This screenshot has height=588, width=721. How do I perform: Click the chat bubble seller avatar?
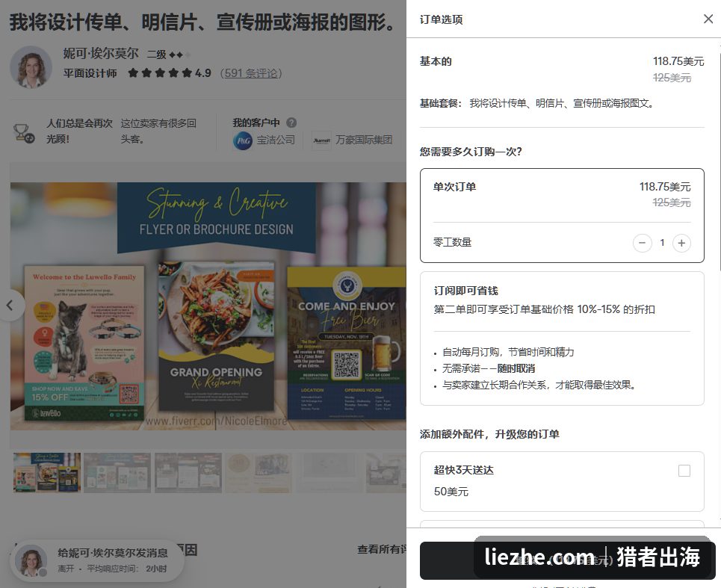(31, 561)
